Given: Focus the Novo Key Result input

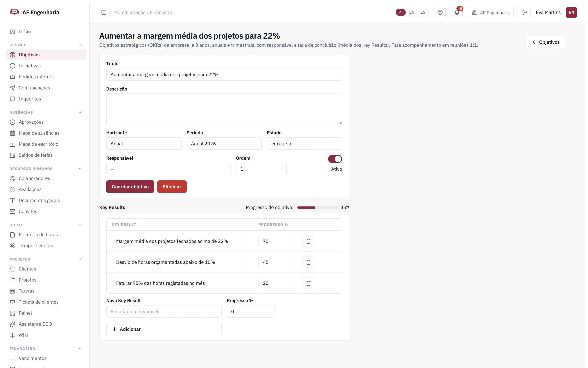Looking at the screenshot, I should point(164,312).
